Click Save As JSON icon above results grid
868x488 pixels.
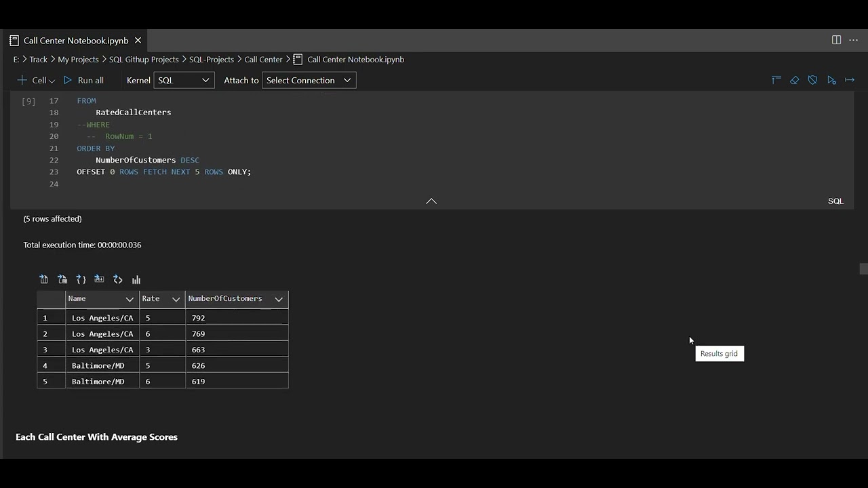click(81, 279)
